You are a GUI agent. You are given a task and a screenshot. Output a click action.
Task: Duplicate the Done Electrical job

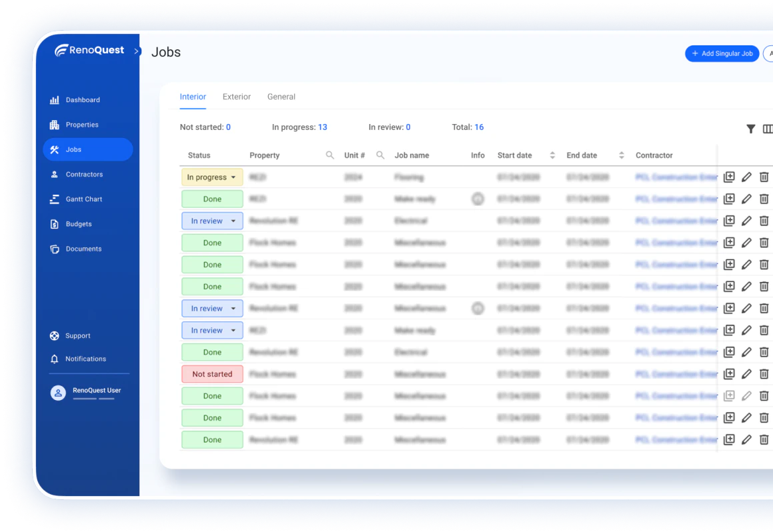pyautogui.click(x=728, y=352)
